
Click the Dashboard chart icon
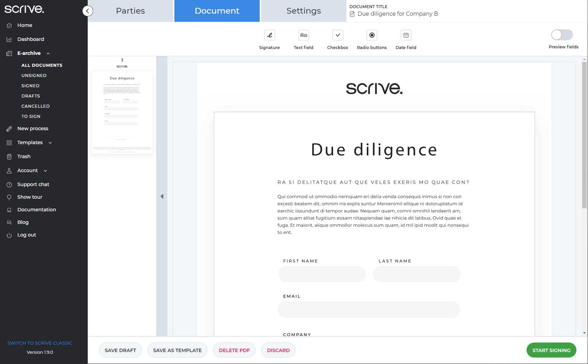point(9,39)
